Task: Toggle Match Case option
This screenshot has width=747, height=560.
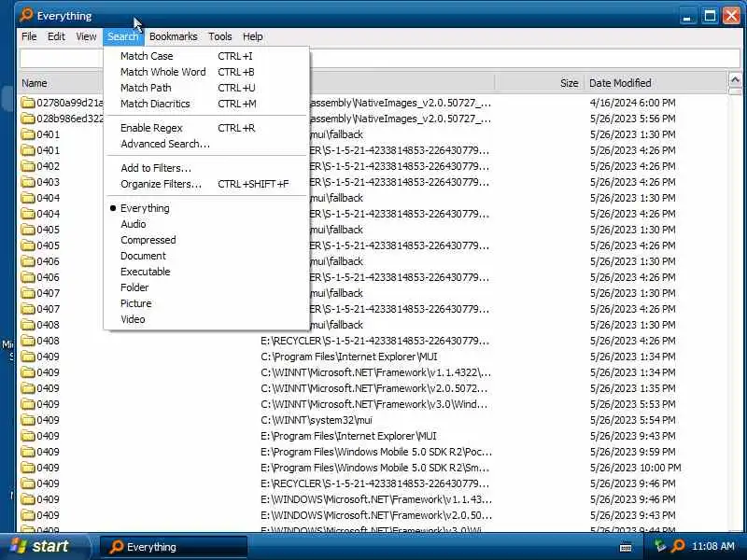Action: (206, 56)
